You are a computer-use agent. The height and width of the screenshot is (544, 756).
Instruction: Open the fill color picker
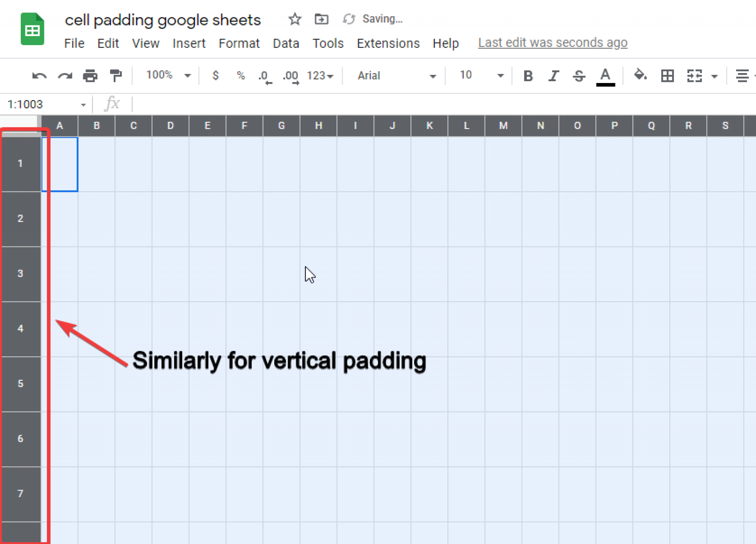click(x=640, y=75)
